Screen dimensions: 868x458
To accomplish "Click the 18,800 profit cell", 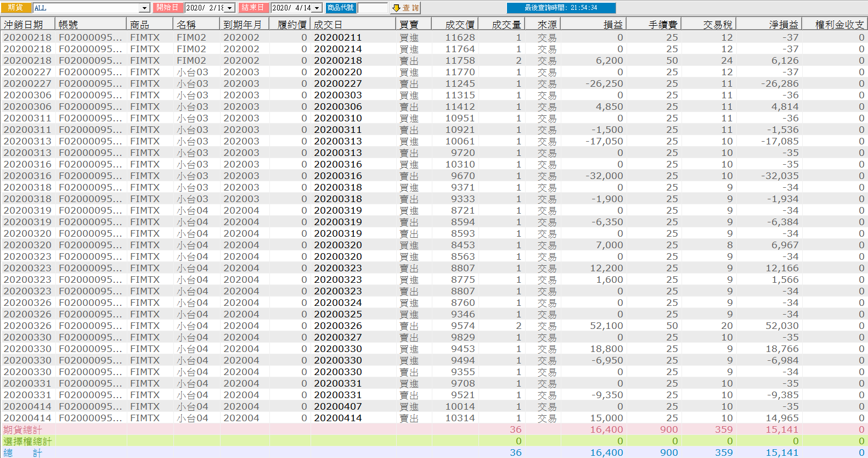I will tap(607, 349).
